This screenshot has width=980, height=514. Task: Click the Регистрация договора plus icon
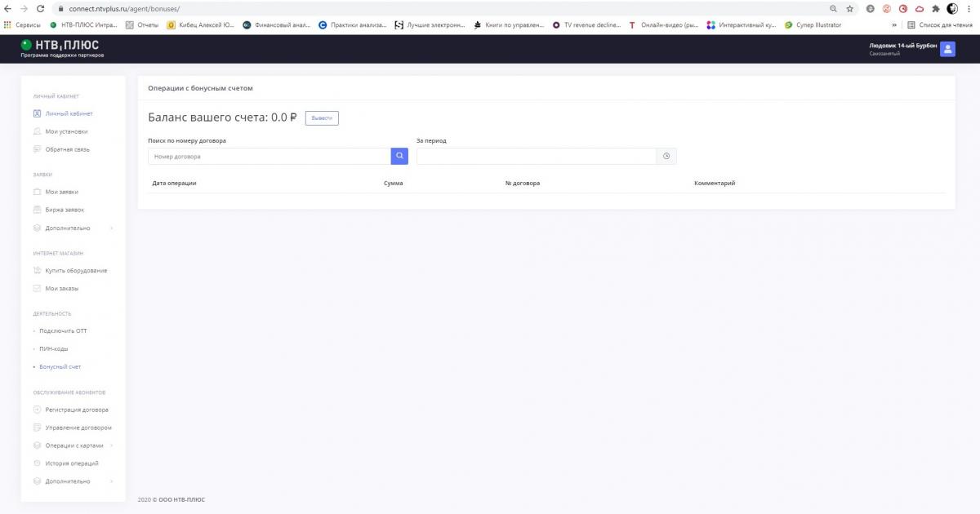tap(37, 410)
